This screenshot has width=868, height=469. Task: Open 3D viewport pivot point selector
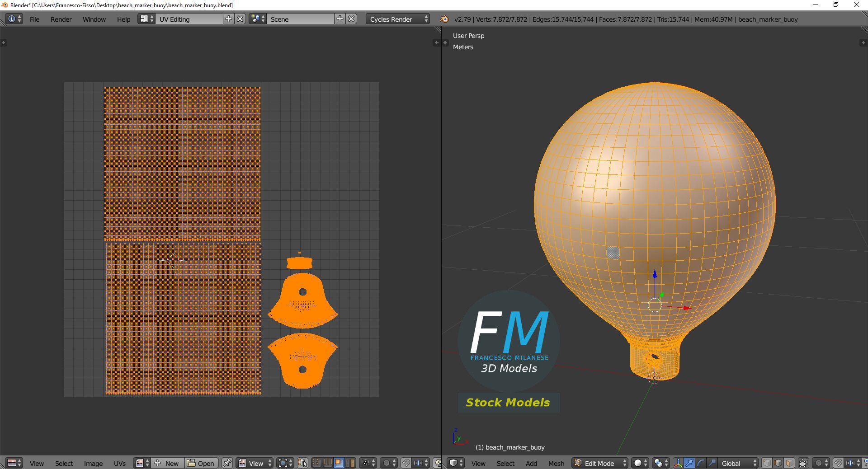click(x=661, y=463)
